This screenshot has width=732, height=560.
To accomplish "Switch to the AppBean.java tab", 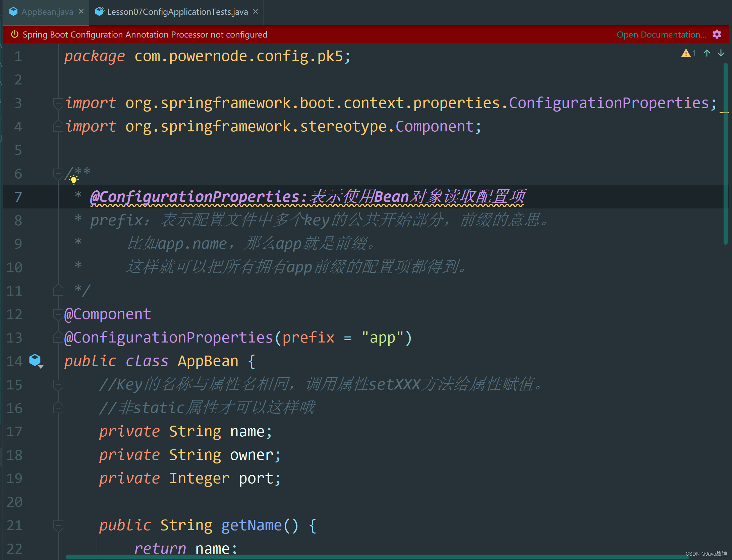I will 47,12.
